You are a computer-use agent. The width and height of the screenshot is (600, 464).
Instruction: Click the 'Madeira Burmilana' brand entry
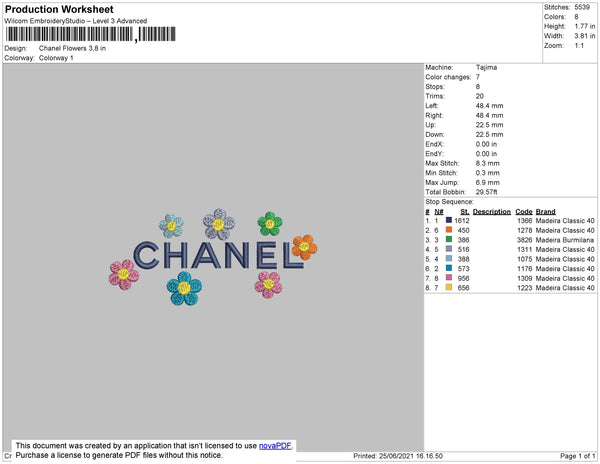pos(565,239)
